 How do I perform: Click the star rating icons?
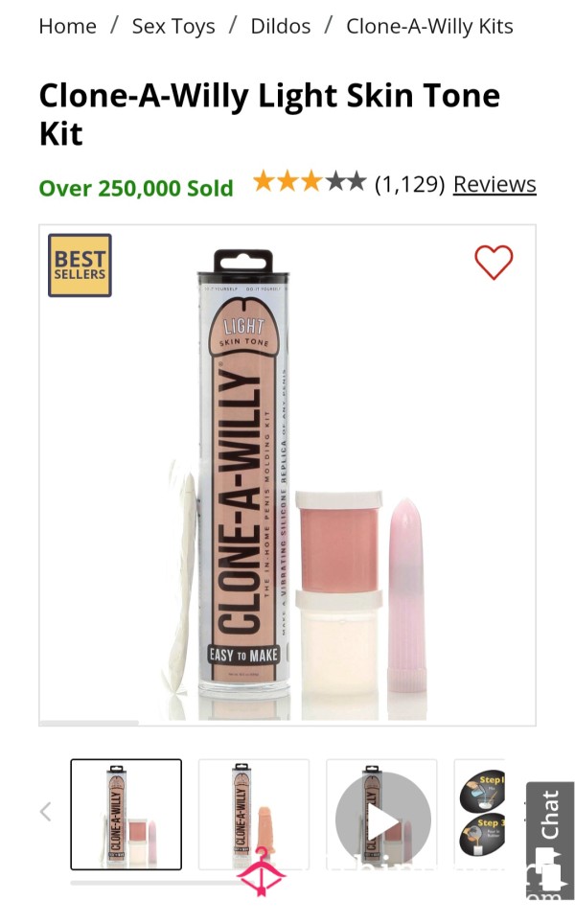pos(310,182)
